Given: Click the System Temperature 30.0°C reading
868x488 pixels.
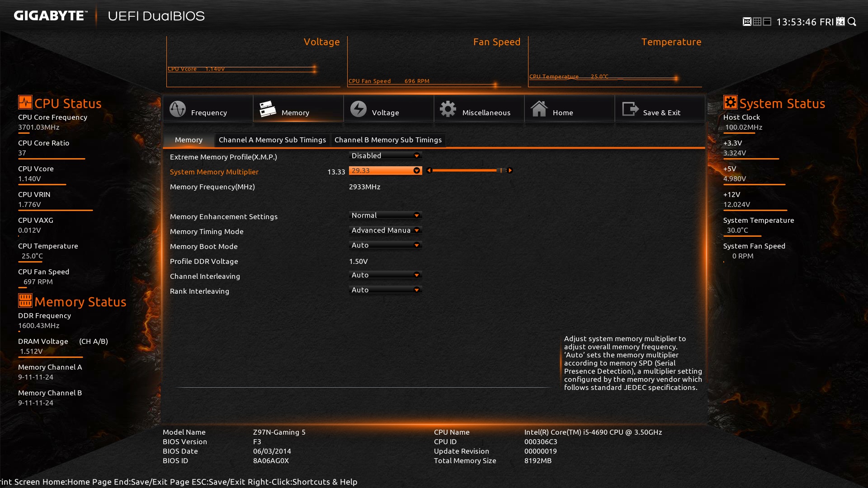Looking at the screenshot, I should click(x=737, y=230).
